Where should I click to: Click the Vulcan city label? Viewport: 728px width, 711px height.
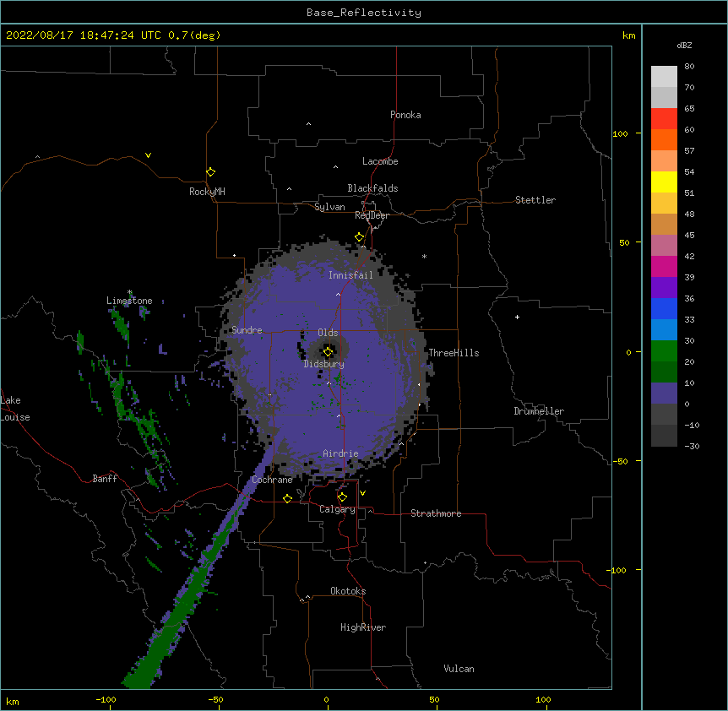[x=459, y=669]
